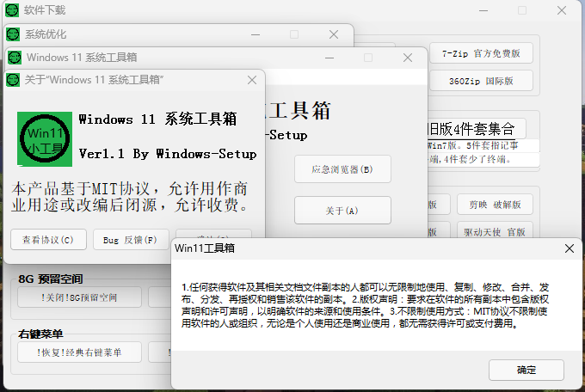Close the Windows 11 系统工具箱 window
585x392 pixels.
408,58
